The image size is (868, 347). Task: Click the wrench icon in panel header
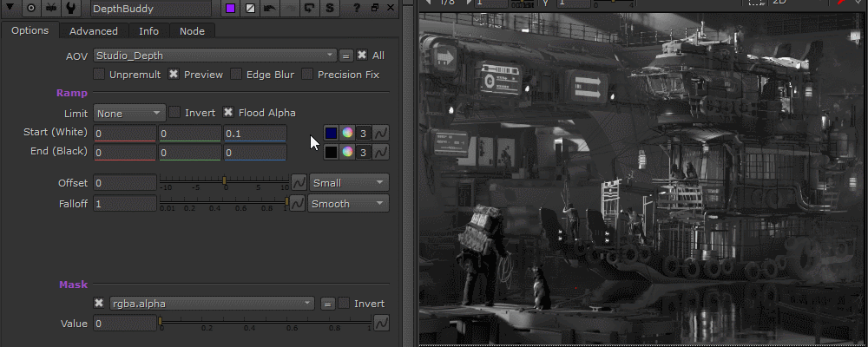click(72, 9)
